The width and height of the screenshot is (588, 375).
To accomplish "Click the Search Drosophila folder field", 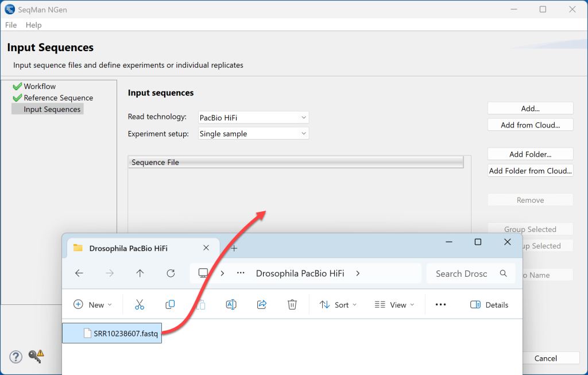I will pos(471,274).
